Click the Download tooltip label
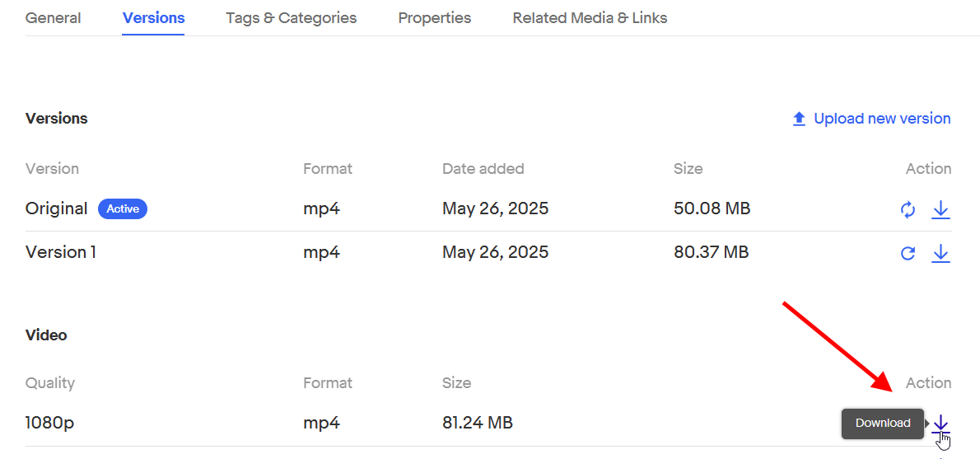The width and height of the screenshot is (980, 459). [883, 424]
